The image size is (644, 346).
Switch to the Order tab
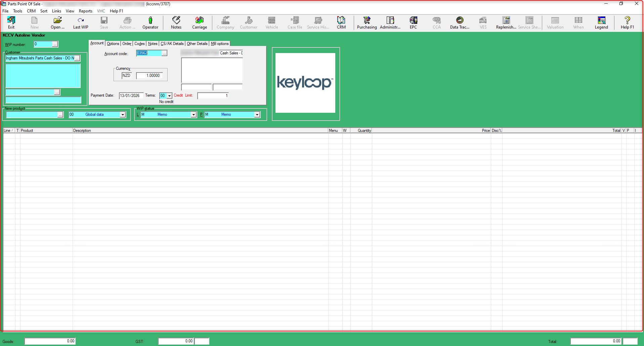point(127,44)
